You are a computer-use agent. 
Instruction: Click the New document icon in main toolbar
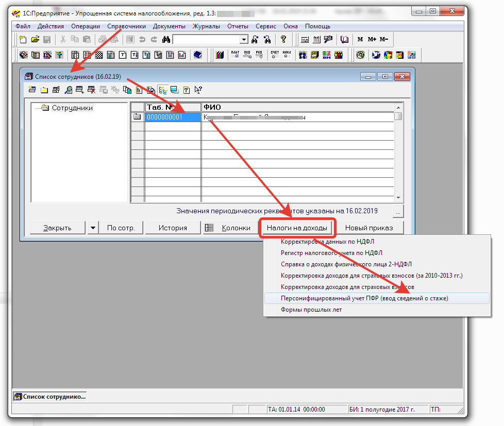tap(23, 40)
